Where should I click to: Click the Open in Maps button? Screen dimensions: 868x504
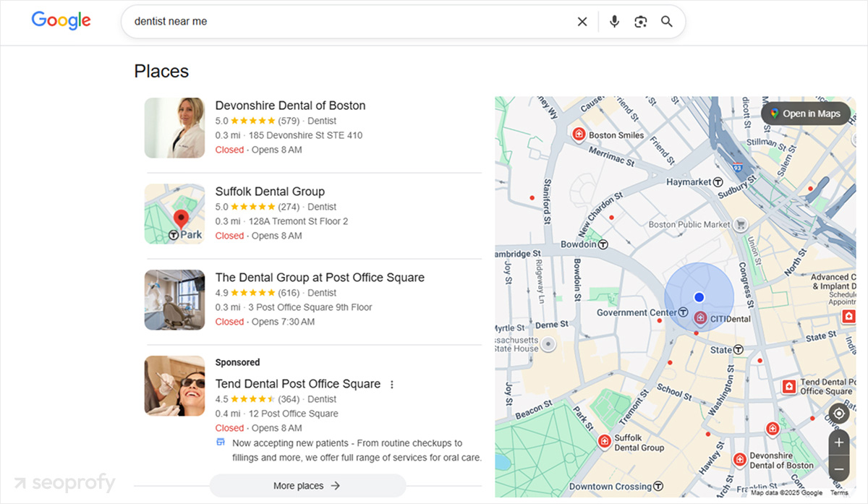pos(806,114)
